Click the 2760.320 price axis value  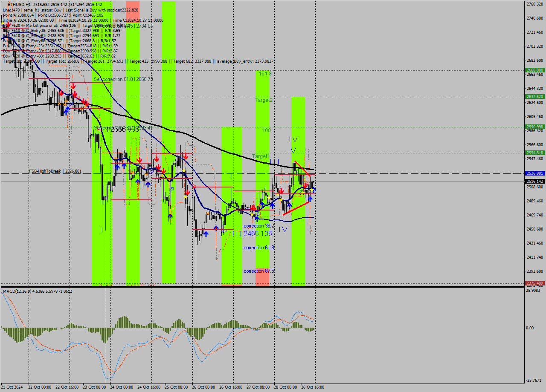tap(535, 4)
